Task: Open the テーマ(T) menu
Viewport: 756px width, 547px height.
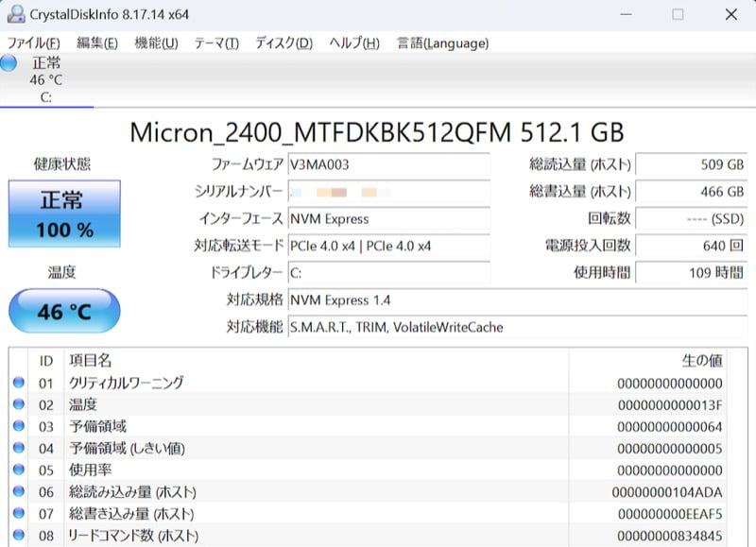Action: (216, 43)
